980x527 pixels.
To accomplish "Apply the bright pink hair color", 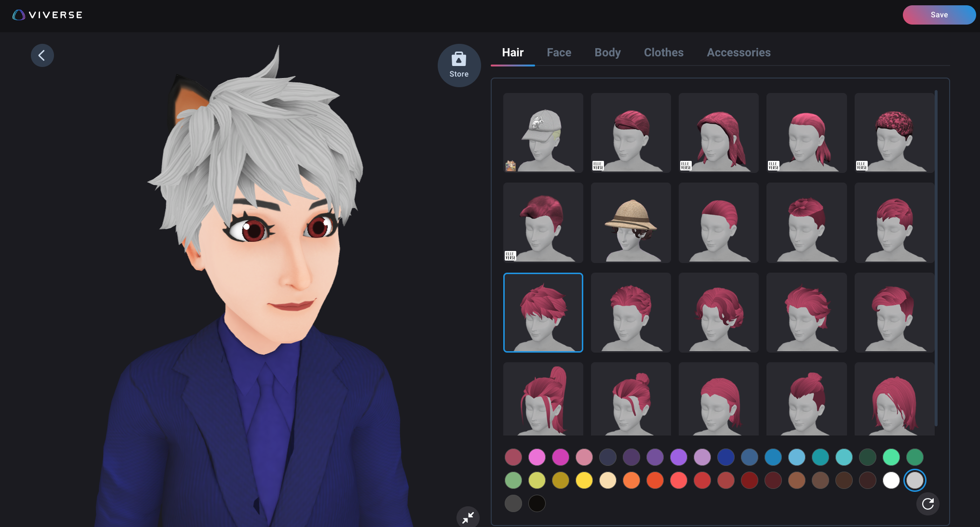I will coord(537,457).
